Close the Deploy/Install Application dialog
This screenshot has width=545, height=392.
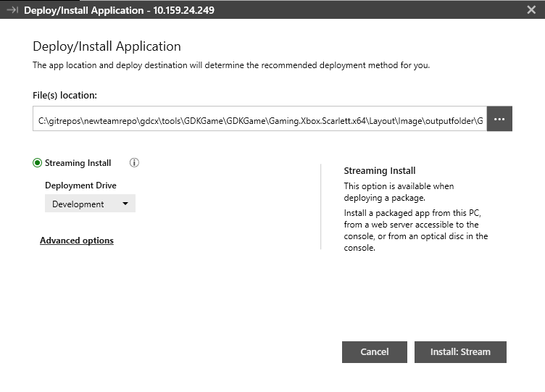[531, 9]
